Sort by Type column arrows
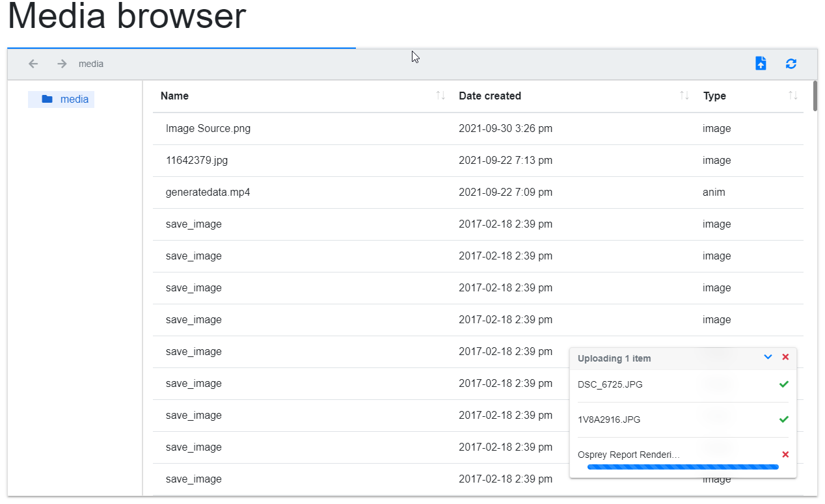 793,96
